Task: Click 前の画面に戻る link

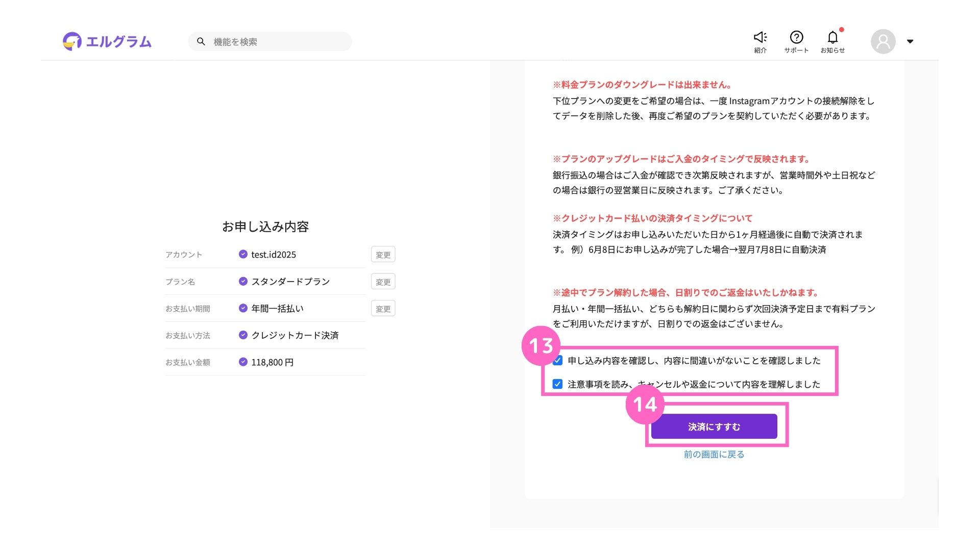Action: (x=714, y=454)
